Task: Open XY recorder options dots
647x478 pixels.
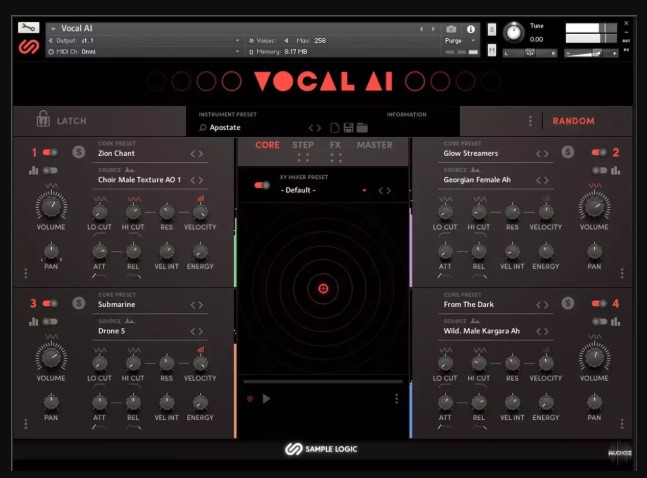Action: coord(396,399)
